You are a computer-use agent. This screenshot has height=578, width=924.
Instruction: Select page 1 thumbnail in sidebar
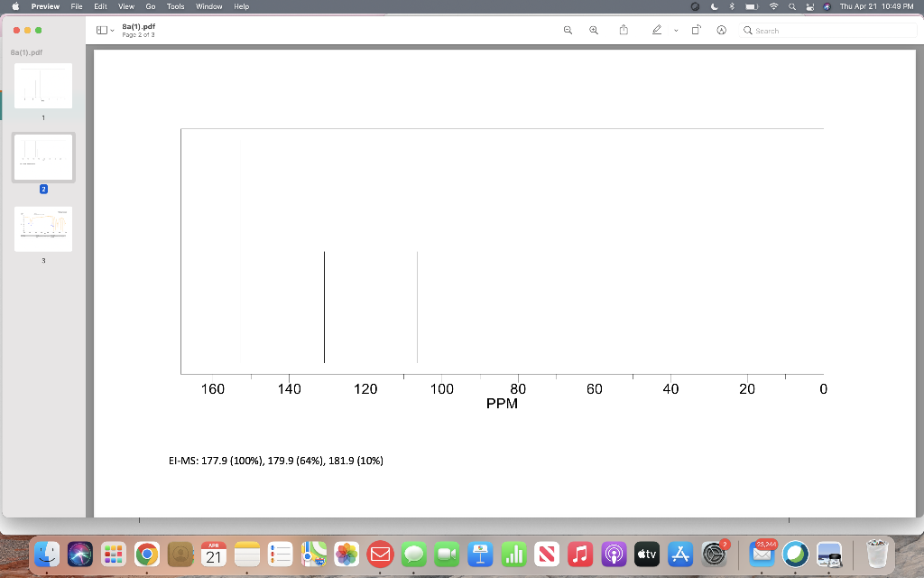point(43,86)
